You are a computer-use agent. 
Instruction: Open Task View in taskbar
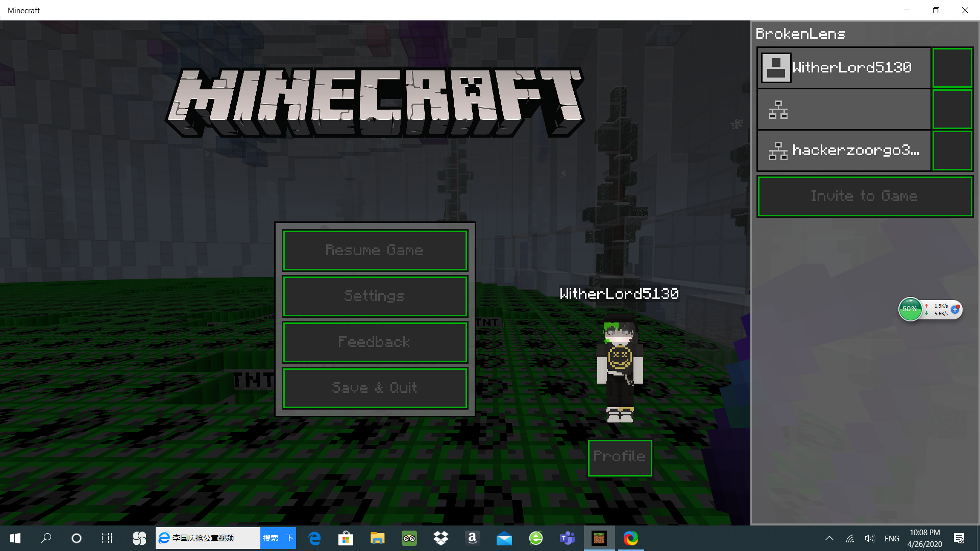pyautogui.click(x=107, y=538)
